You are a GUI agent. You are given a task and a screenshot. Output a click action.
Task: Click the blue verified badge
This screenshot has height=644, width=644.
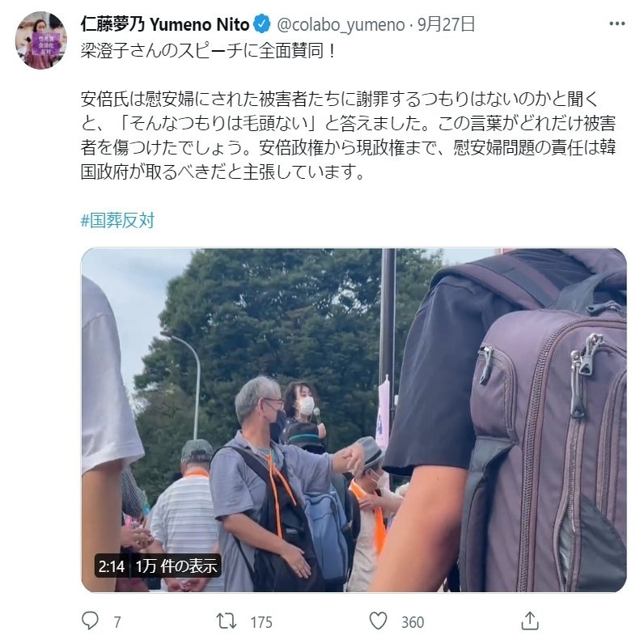coord(261,23)
